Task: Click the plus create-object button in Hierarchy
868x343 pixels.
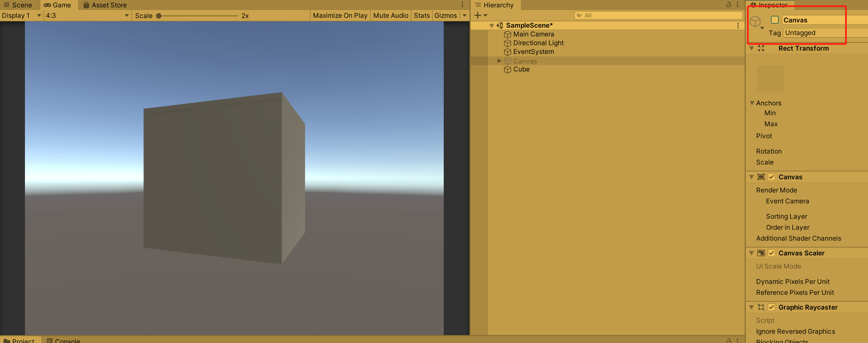Action: [477, 16]
